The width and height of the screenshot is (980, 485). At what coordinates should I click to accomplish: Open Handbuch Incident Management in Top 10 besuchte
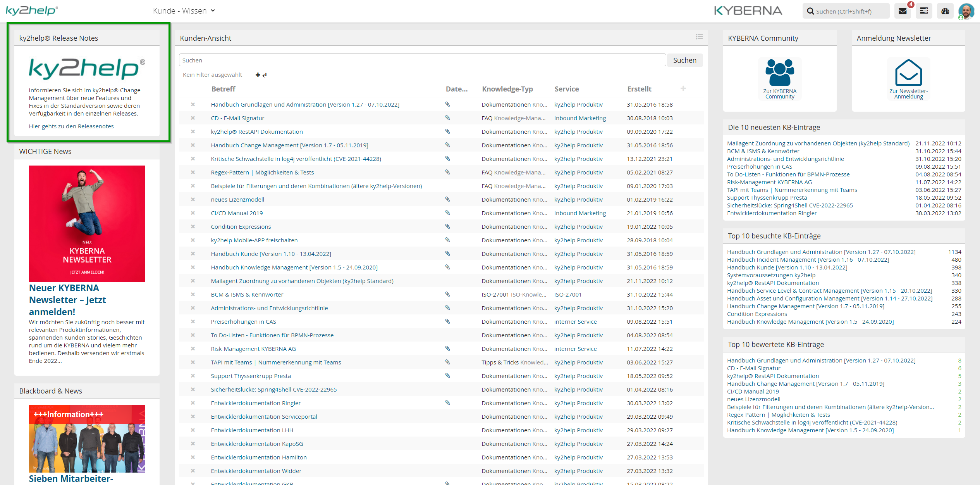808,259
